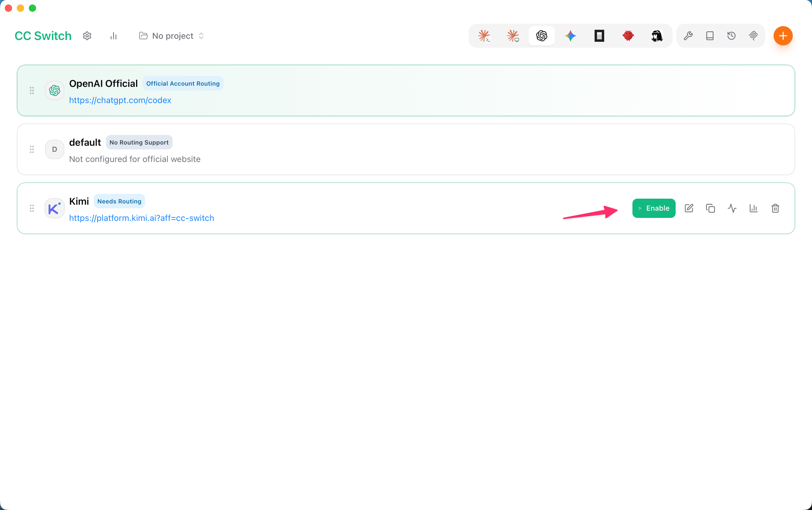Click the D avatar on the default card
Screen dimensions: 812x510
(55, 149)
